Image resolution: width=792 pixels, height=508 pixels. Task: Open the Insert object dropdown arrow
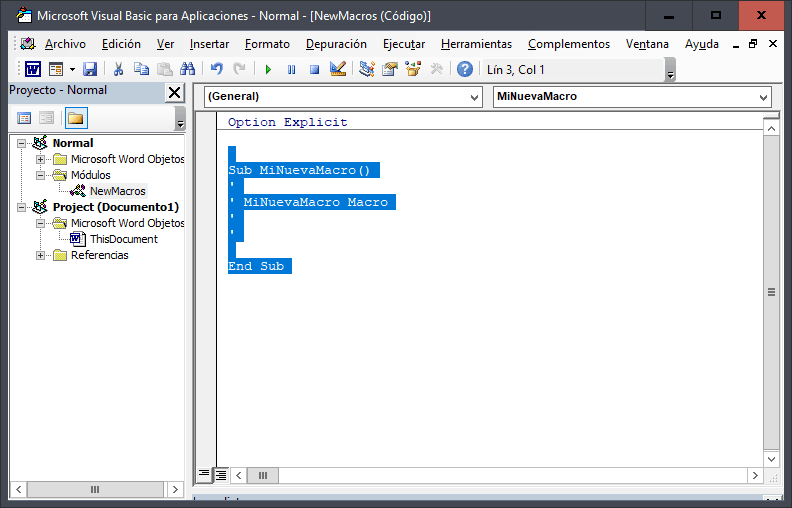point(72,69)
